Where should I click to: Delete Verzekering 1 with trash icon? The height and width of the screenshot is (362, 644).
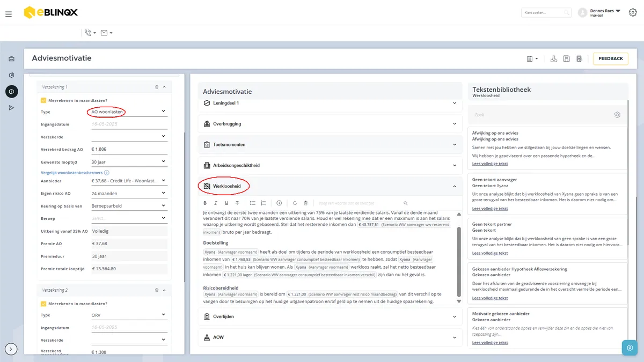(x=157, y=86)
